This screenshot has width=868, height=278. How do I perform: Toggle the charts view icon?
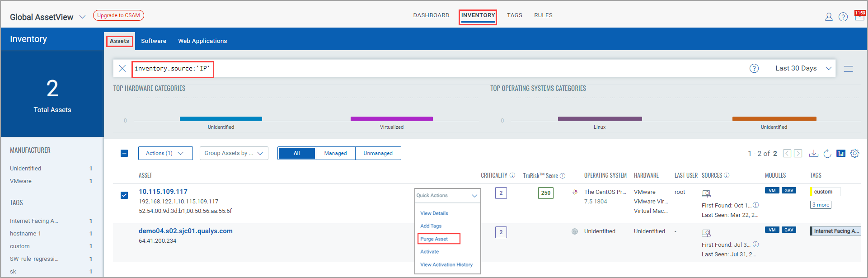click(841, 153)
